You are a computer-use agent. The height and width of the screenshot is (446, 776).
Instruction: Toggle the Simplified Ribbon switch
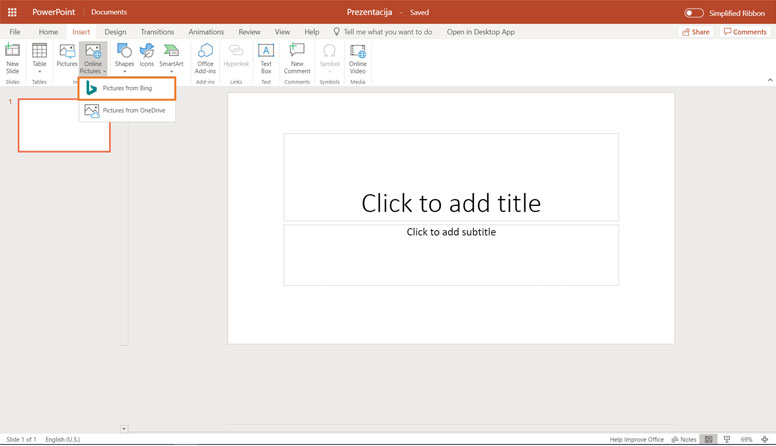(693, 13)
